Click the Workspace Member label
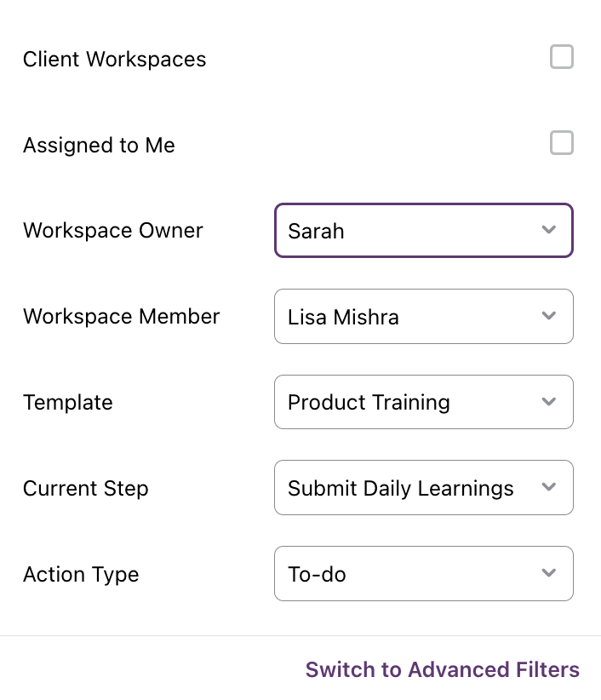The image size is (601, 700). click(122, 317)
